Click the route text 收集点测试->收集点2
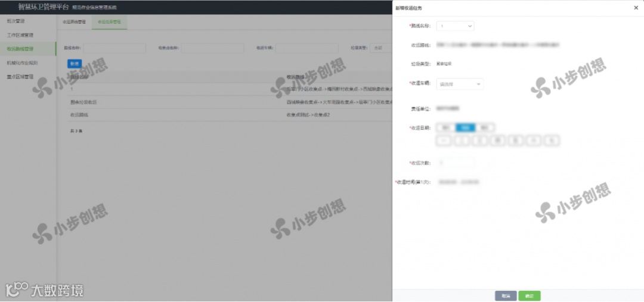The width and height of the screenshot is (644, 302). click(308, 115)
